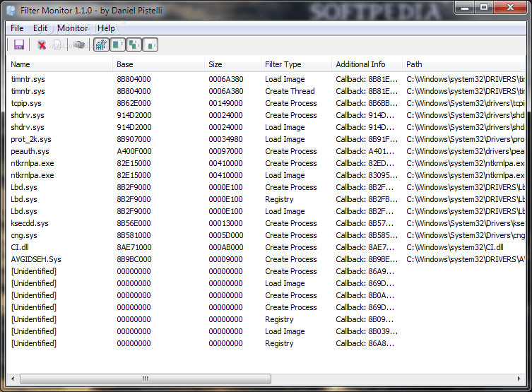Open the Help menu

106,28
